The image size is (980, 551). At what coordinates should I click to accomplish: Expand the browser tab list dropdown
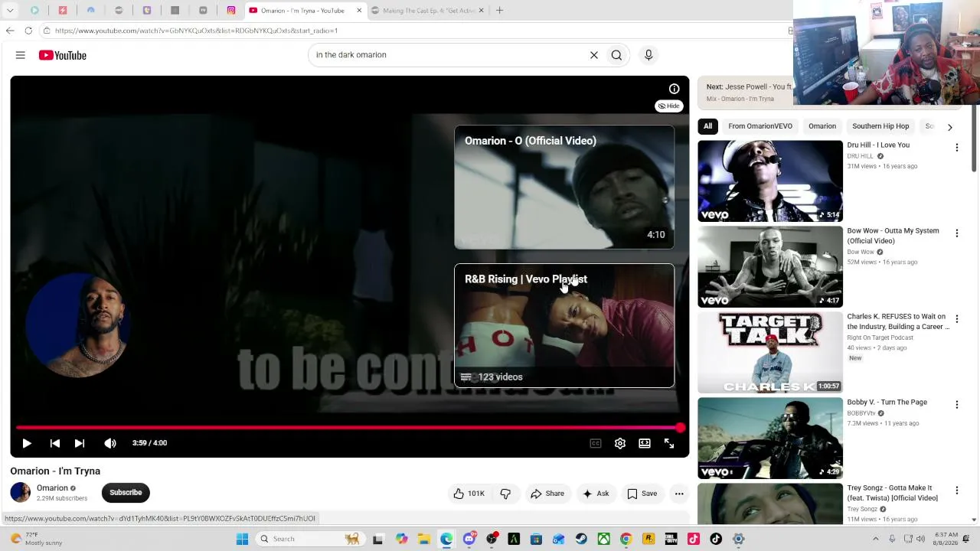(x=10, y=11)
